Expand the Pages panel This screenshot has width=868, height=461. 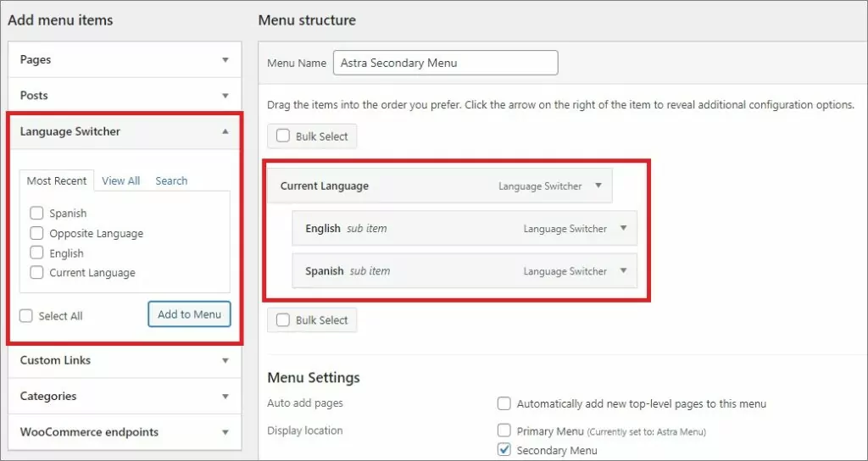[x=225, y=60]
